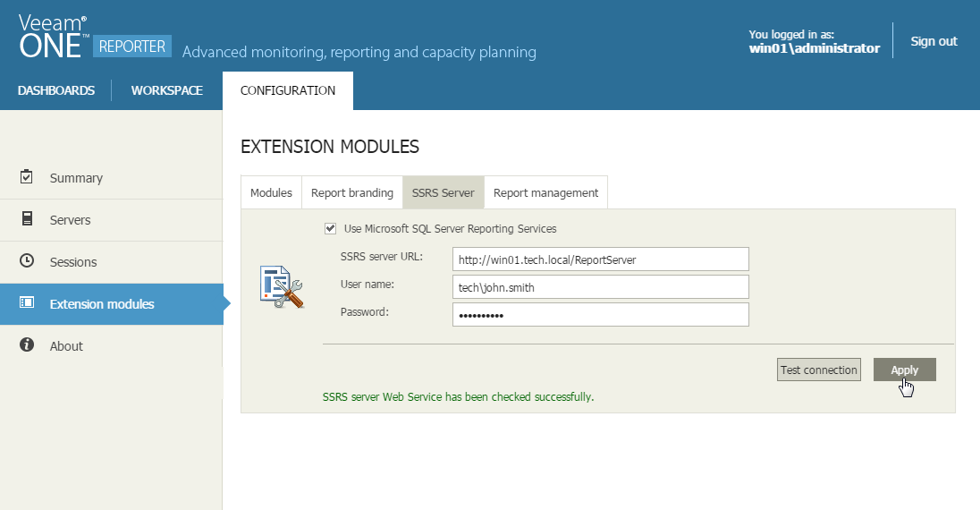Click the 'SSRS server URL:' label
The width and height of the screenshot is (980, 510).
381,257
